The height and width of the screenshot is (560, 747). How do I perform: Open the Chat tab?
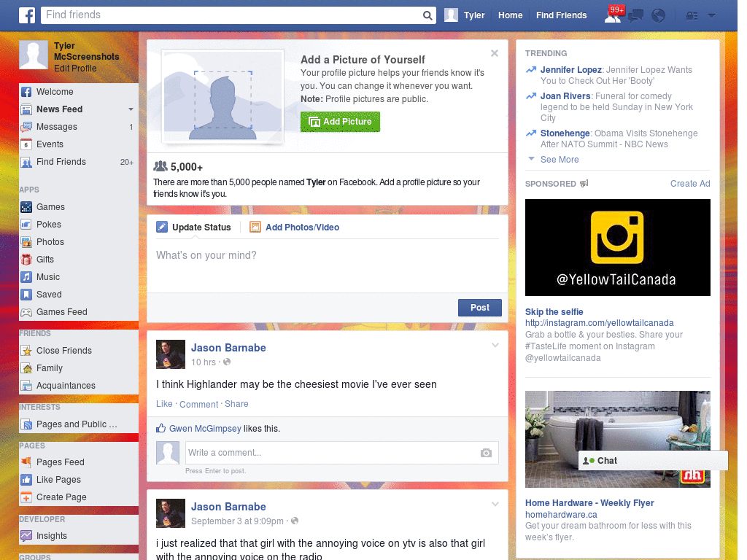[653, 461]
